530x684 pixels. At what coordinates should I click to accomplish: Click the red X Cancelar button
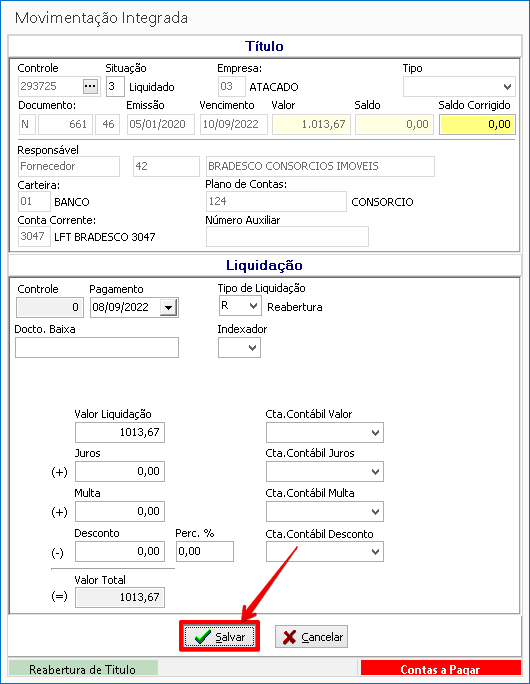tap(311, 637)
